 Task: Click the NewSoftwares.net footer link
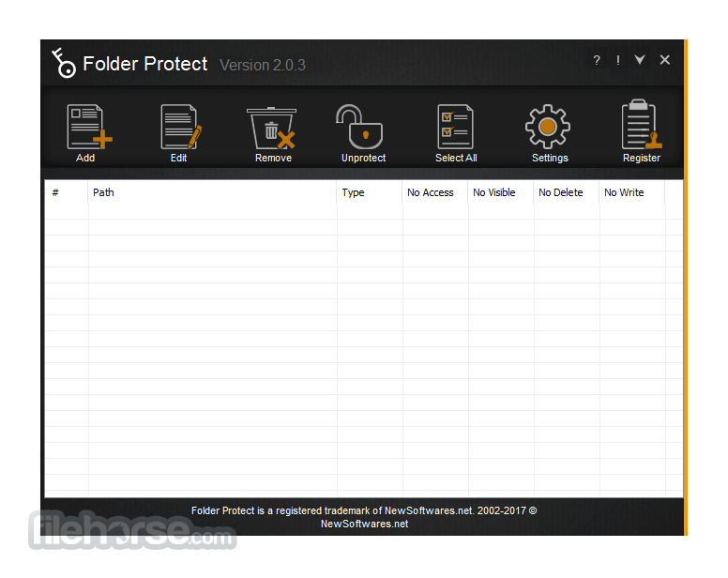click(x=364, y=525)
